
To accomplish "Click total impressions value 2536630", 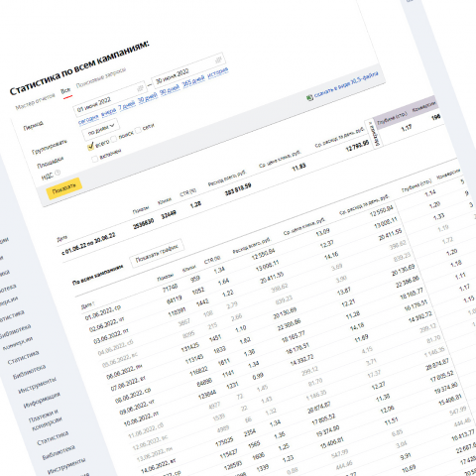I will pyautogui.click(x=143, y=223).
